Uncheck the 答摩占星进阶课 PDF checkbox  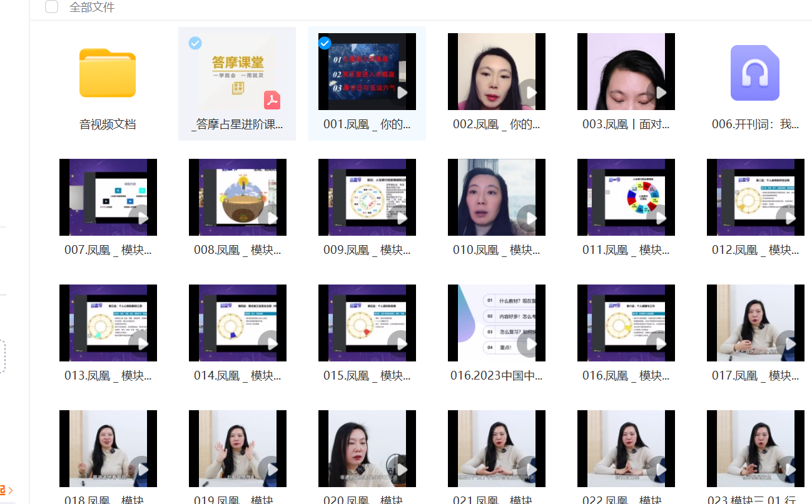[x=195, y=43]
